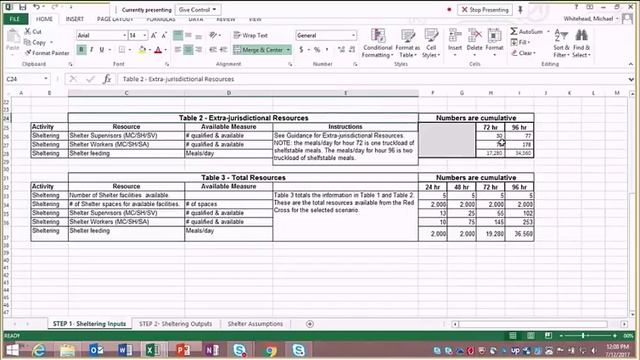Click the formula bar text field
The height and width of the screenshot is (360, 640).
coord(371,79)
